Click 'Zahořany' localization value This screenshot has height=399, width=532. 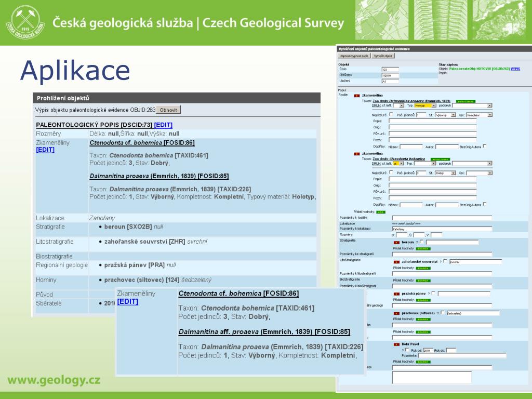click(x=102, y=218)
